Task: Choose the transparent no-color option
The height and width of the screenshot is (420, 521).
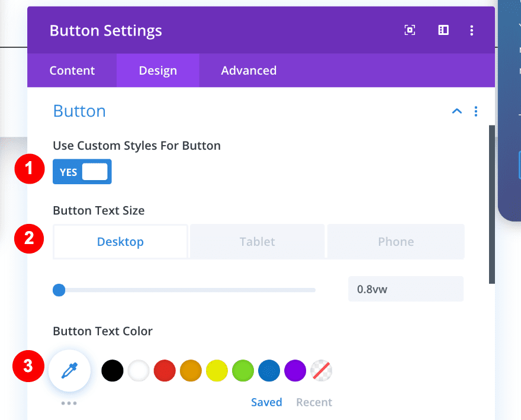Action: pos(321,370)
